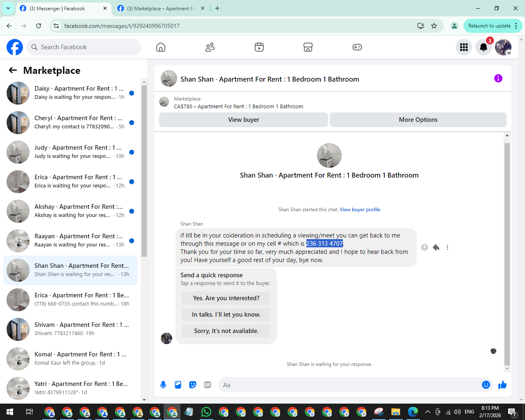Open the Marketplace storefront icon in top navigation
Viewport: 525px width, 420px height.
click(308, 47)
